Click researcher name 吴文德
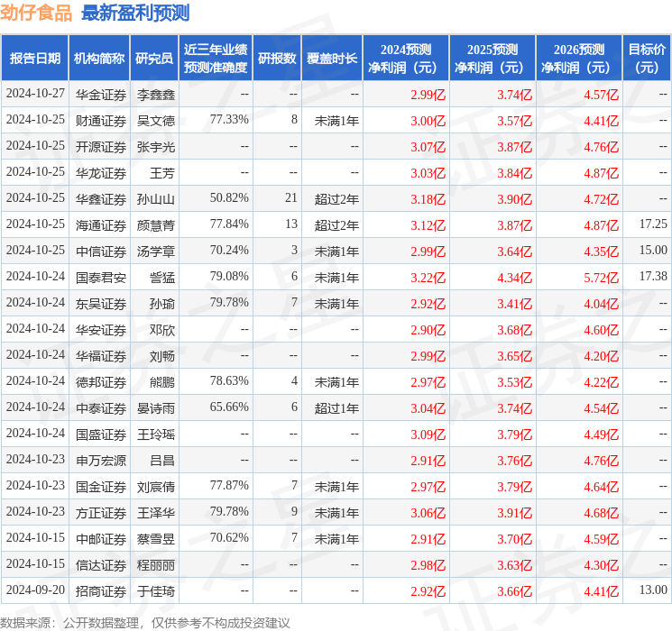Image resolution: width=672 pixels, height=631 pixels. tap(156, 121)
